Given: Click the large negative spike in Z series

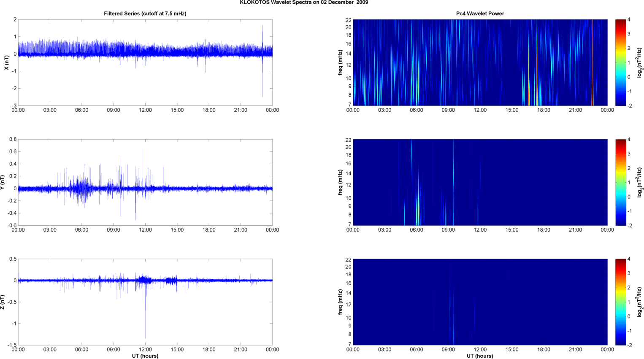Looking at the screenshot, I should pyautogui.click(x=146, y=329).
